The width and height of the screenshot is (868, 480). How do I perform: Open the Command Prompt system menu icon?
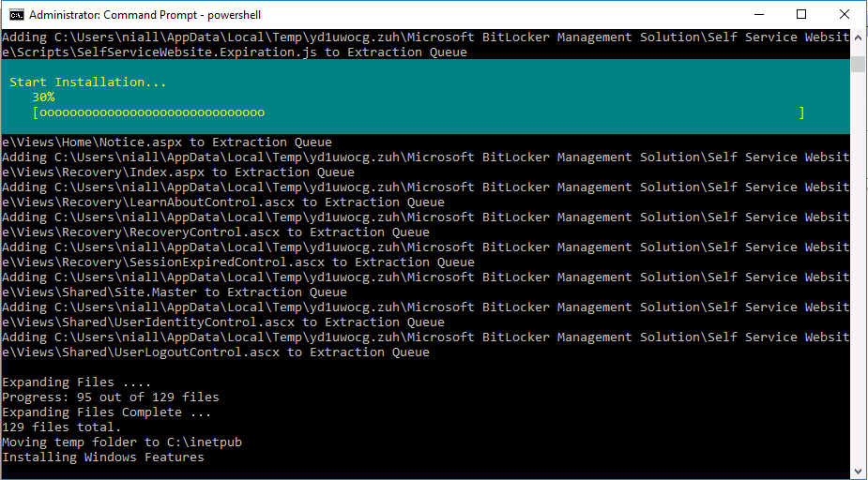click(17, 14)
